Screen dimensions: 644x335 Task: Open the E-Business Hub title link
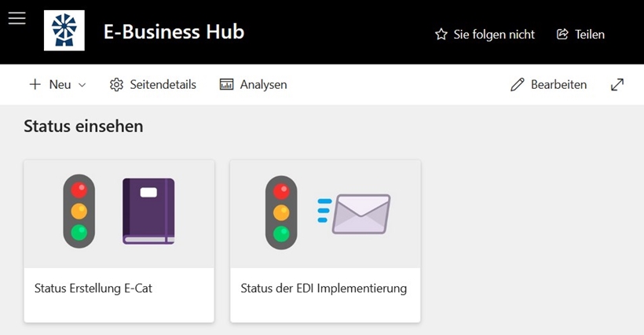(x=174, y=32)
